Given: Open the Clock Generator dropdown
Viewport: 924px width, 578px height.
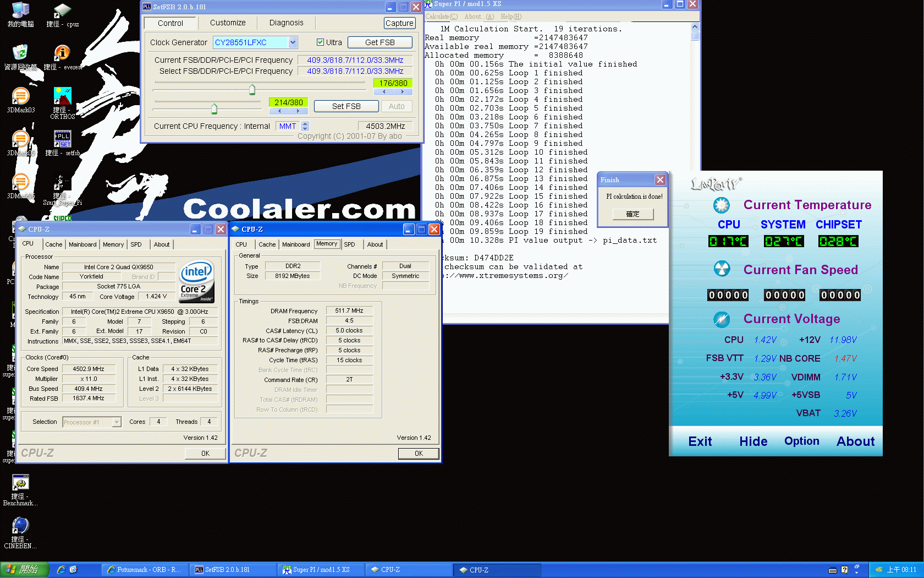Looking at the screenshot, I should point(293,42).
